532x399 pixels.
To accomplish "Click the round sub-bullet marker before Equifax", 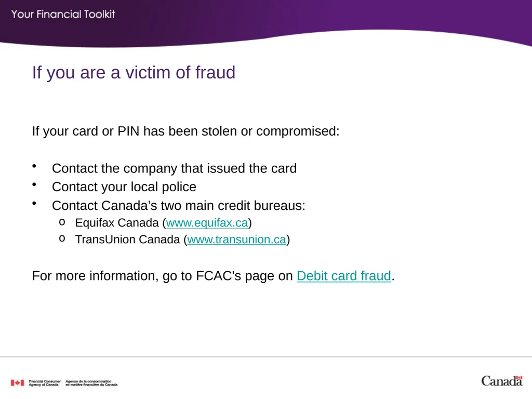I will coord(62,222).
